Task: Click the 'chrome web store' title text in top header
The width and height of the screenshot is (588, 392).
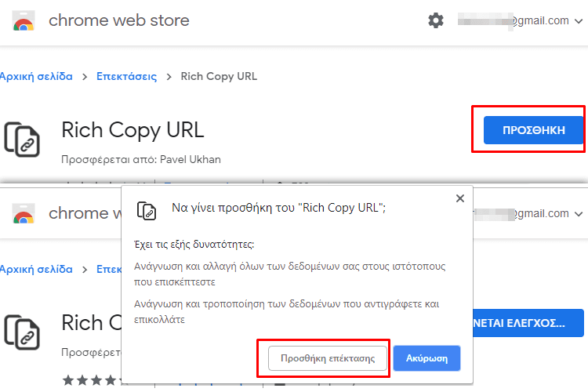Action: pos(119,20)
